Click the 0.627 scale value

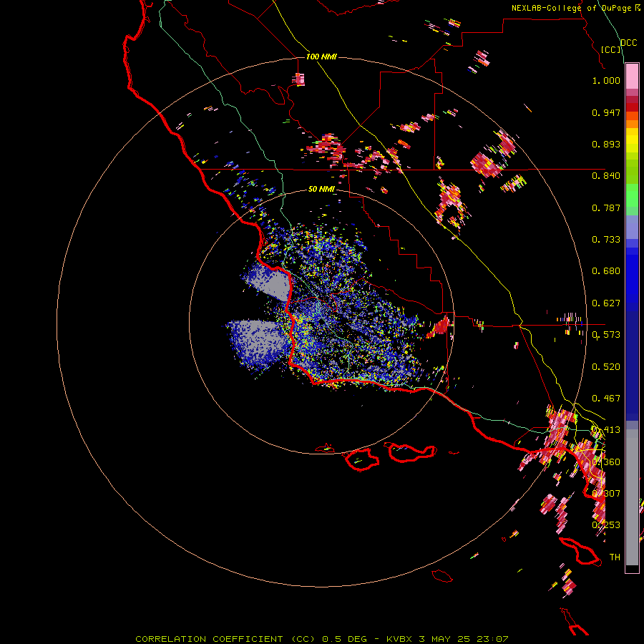coord(606,303)
